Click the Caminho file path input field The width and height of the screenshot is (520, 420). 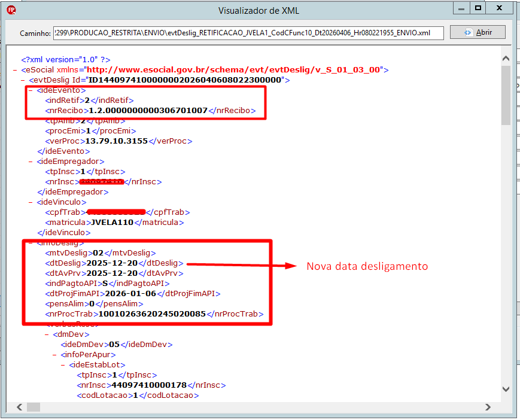[x=248, y=33]
